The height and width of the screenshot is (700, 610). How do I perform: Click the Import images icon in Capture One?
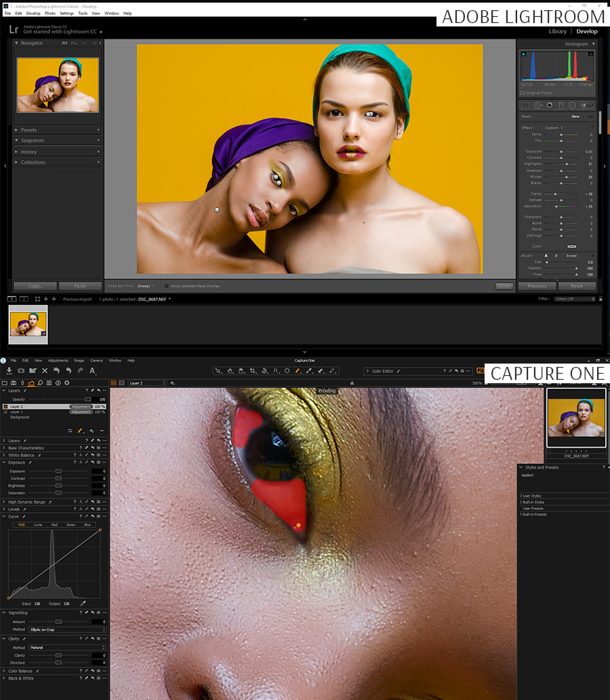(9, 370)
